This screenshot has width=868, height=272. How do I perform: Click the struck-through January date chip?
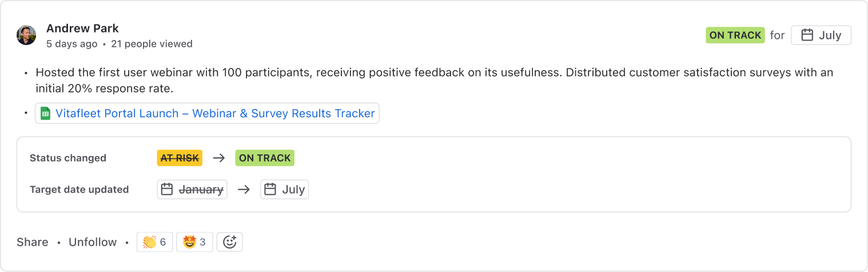(x=192, y=190)
